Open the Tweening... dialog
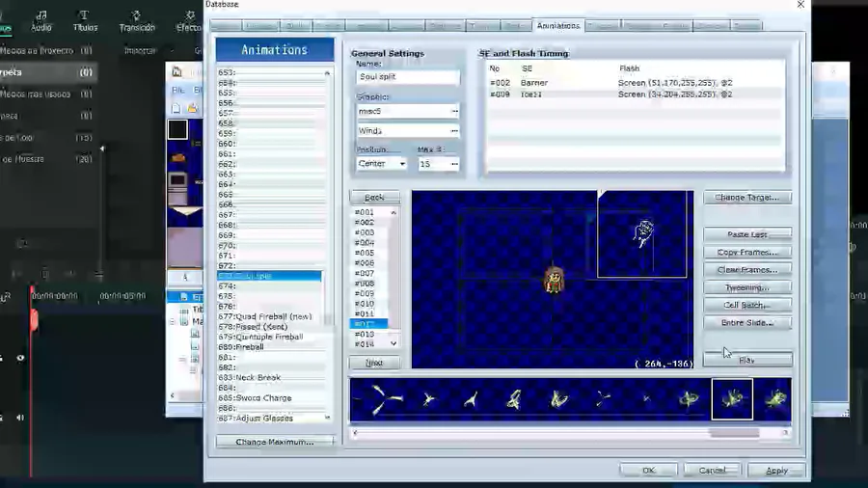 click(x=747, y=287)
